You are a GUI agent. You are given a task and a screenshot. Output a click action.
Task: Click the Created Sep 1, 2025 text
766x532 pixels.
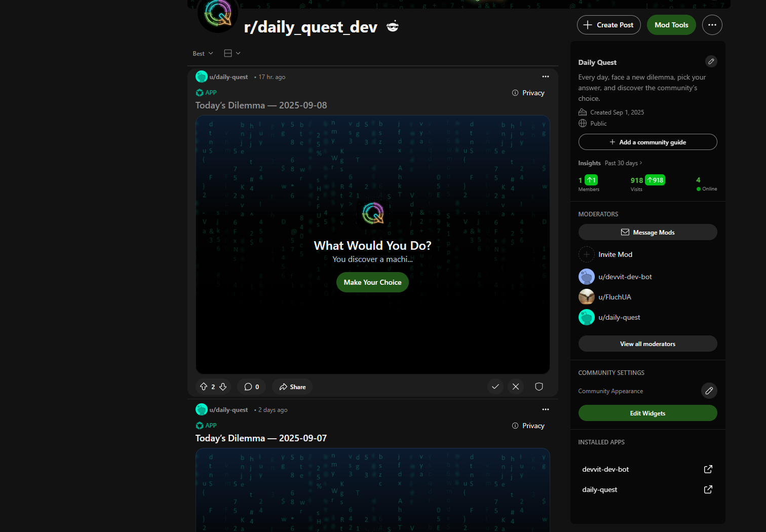point(617,112)
